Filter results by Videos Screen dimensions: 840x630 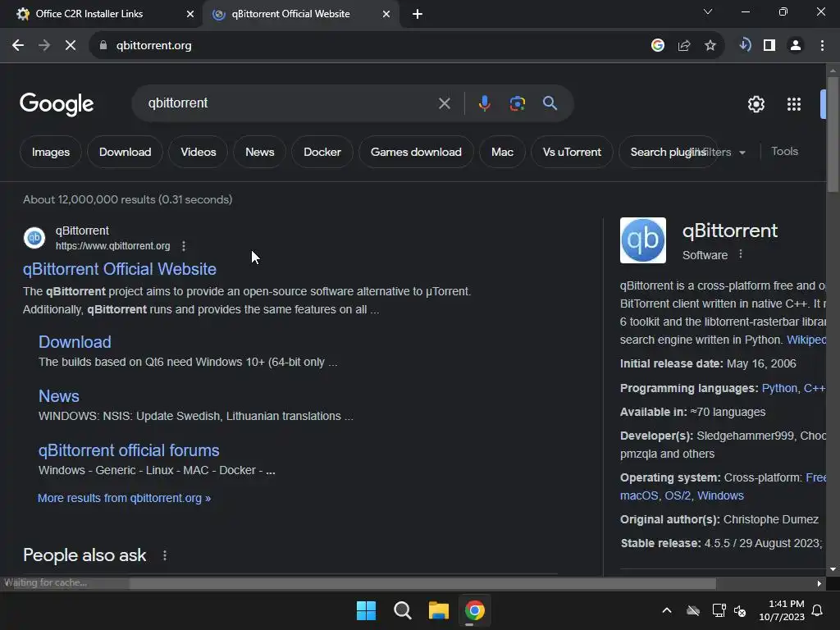click(x=199, y=152)
